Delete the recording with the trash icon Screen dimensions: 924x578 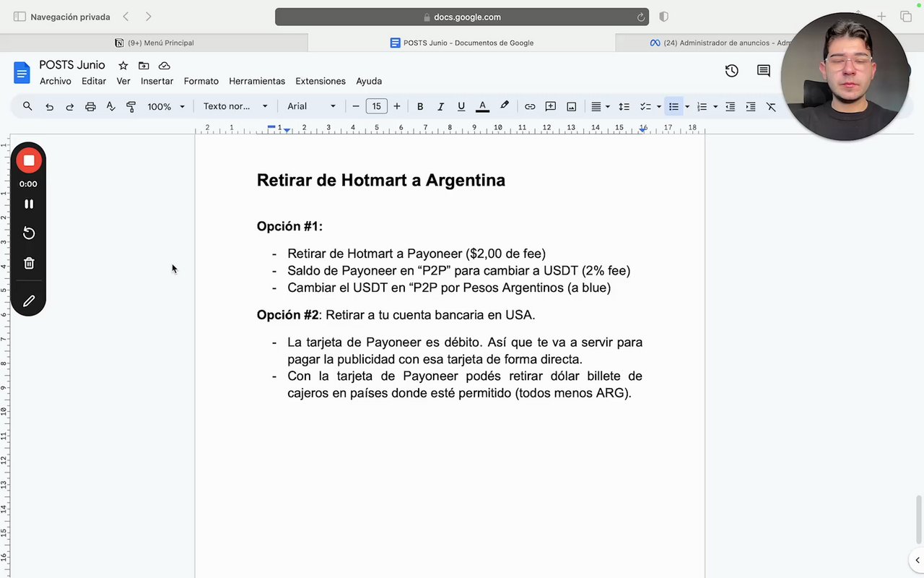tap(29, 263)
